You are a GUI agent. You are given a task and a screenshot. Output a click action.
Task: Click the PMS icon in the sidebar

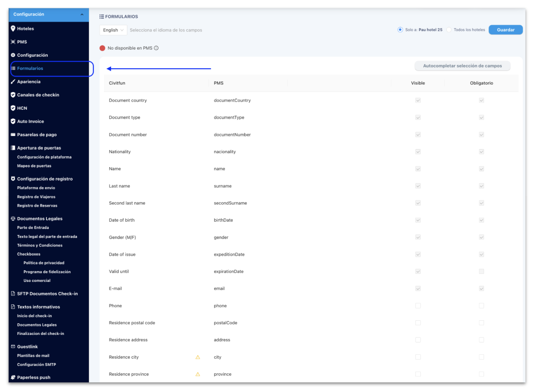pos(12,42)
